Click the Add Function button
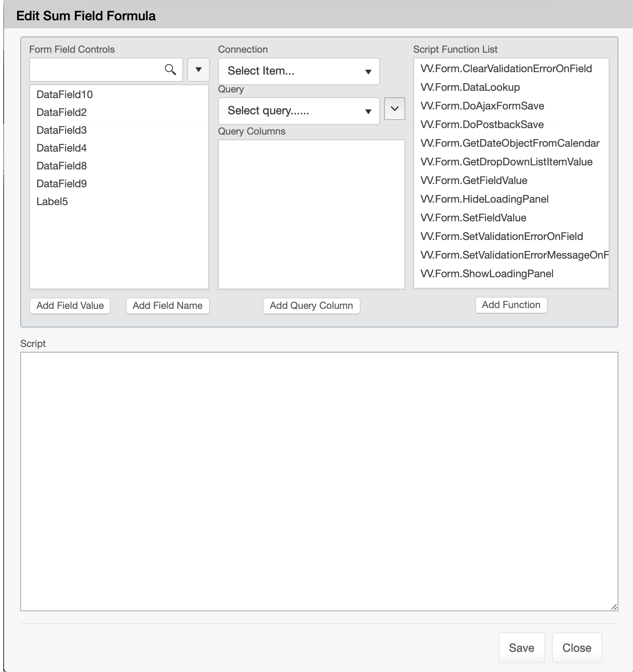Viewport: 633px width, 672px height. coord(511,305)
